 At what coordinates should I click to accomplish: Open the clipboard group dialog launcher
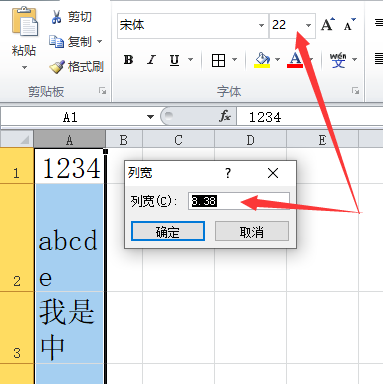pos(102,91)
